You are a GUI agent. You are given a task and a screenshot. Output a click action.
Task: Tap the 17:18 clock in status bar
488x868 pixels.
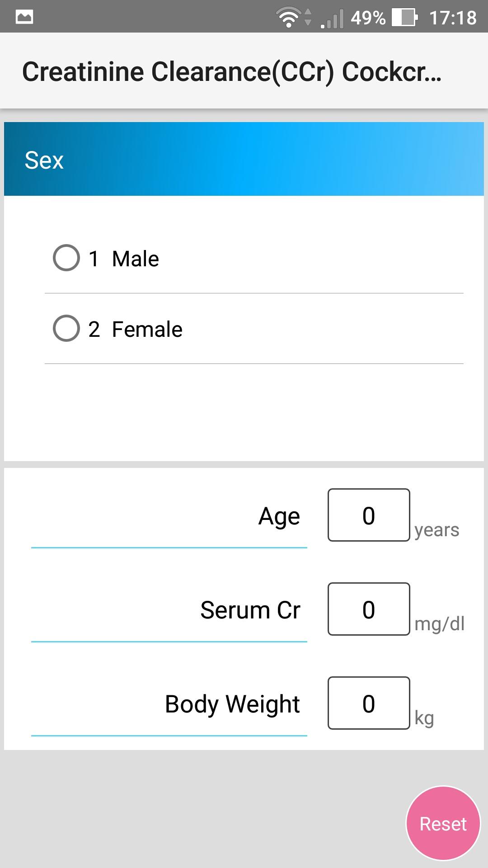pos(453,18)
